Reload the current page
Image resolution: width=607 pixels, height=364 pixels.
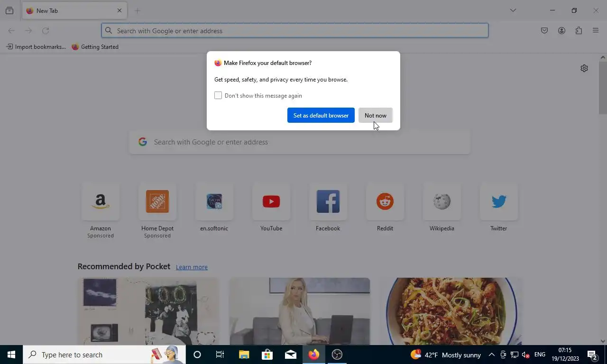46,31
